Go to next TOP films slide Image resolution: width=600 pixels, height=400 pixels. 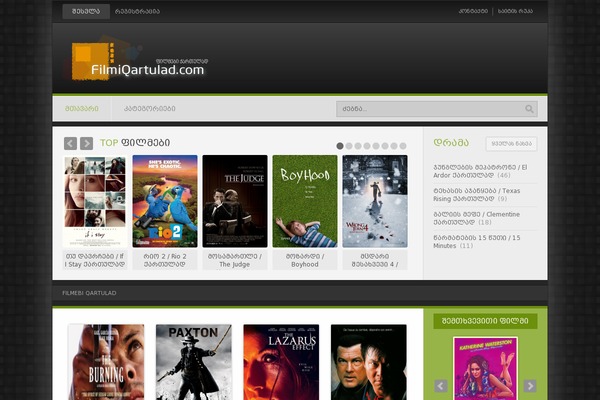tap(86, 143)
